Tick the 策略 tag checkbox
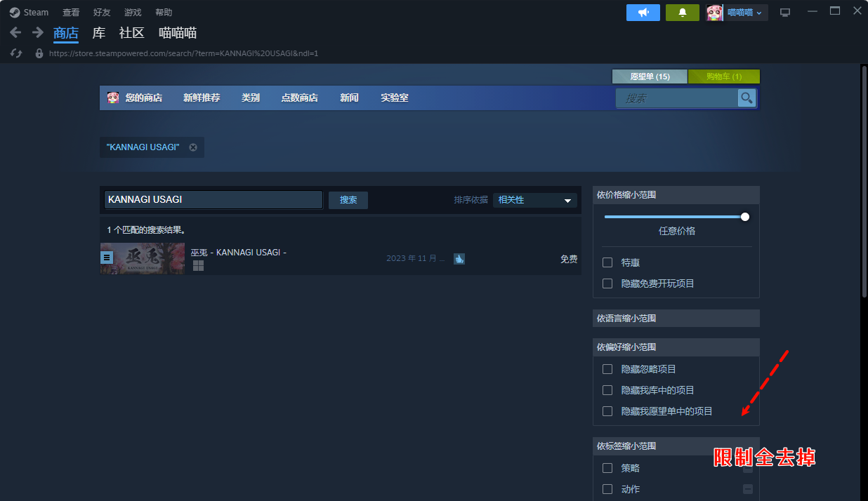The width and height of the screenshot is (868, 501). (607, 468)
